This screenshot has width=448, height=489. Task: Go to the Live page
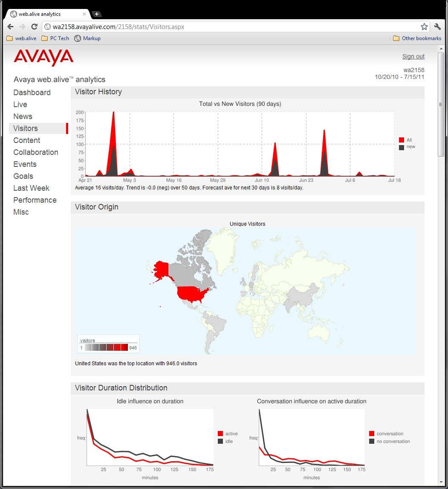(x=20, y=105)
